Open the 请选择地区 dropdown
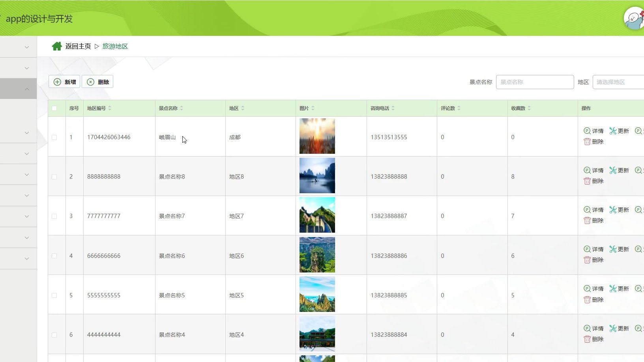 click(618, 82)
